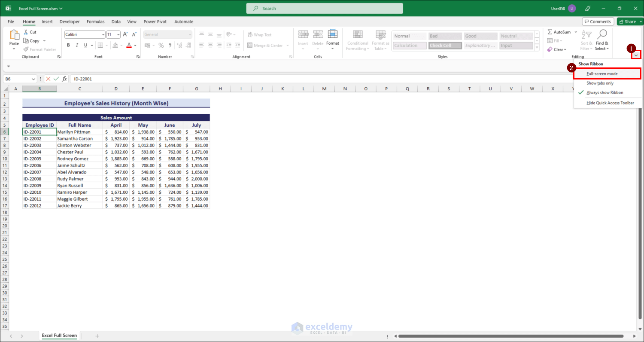Click the horizontal scrollbar thumb
The image size is (644, 342).
point(511,336)
